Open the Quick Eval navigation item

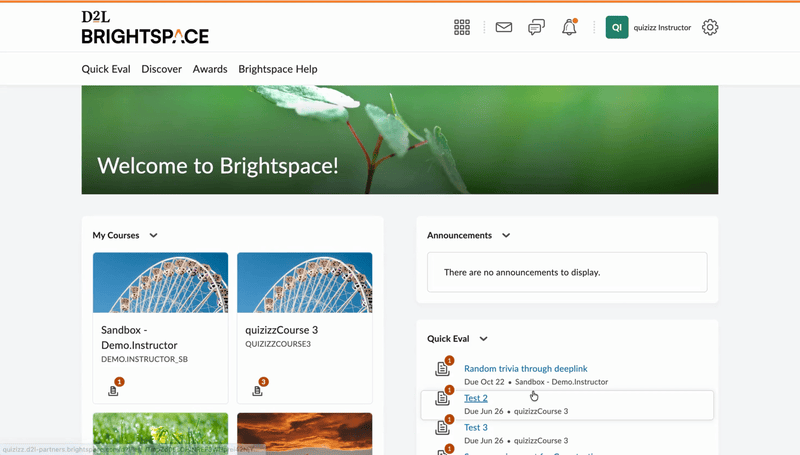[x=106, y=69]
